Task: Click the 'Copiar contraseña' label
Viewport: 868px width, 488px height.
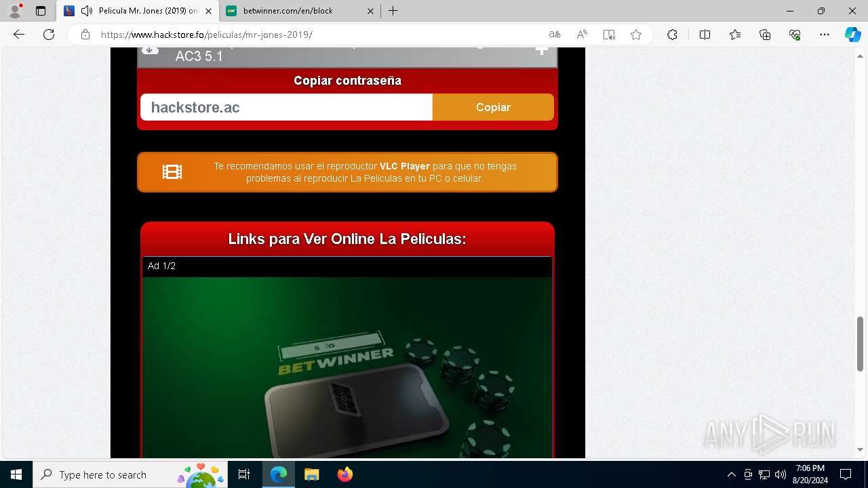Action: point(347,81)
